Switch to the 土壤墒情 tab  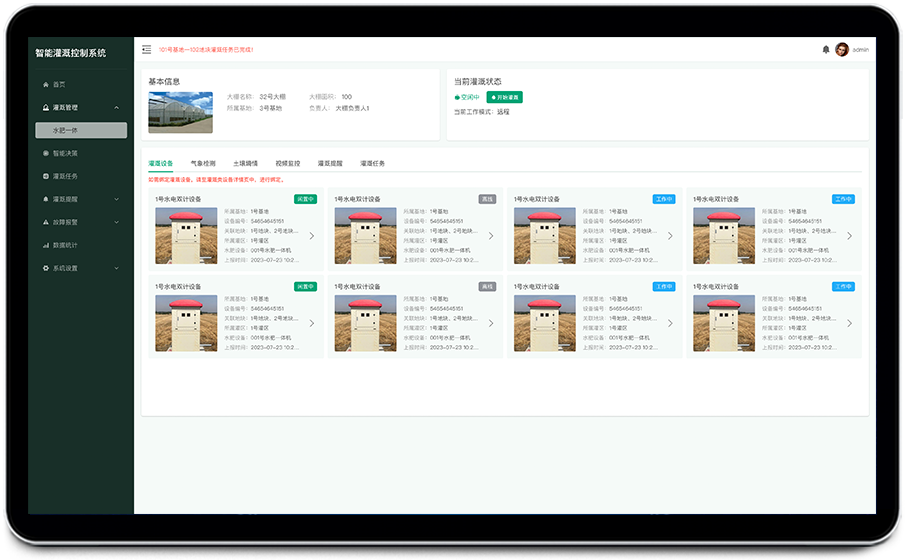[x=245, y=163]
